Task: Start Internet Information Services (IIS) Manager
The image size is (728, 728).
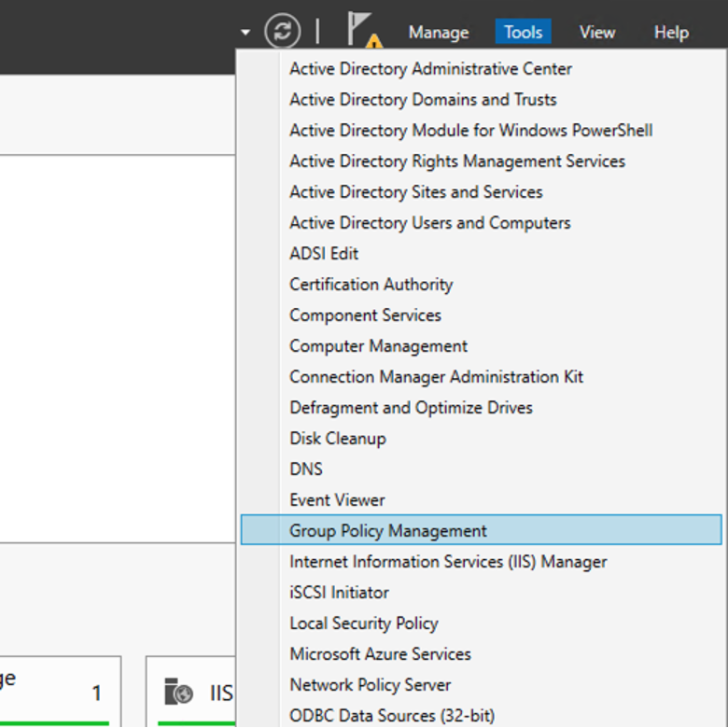Action: 448,561
